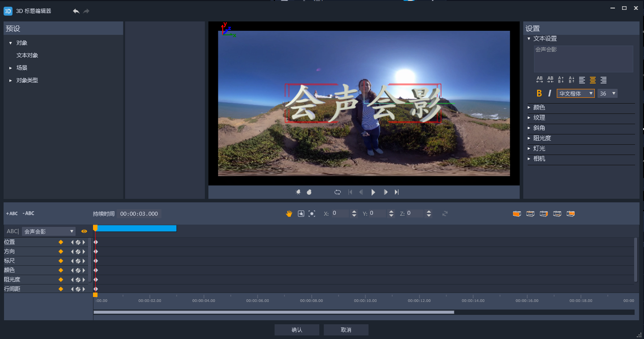Image resolution: width=644 pixels, height=339 pixels.
Task: Go to next keyframe in 位置 row
Action: coord(84,242)
